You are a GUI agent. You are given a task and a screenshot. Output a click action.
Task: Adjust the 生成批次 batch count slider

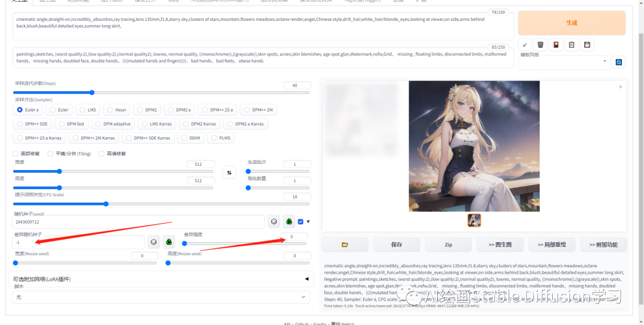[x=278, y=171]
